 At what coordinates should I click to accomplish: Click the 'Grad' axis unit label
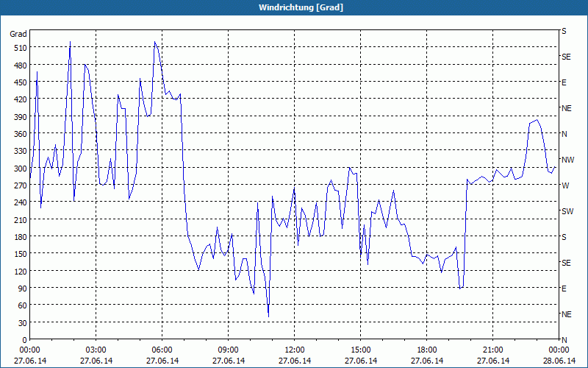18,34
